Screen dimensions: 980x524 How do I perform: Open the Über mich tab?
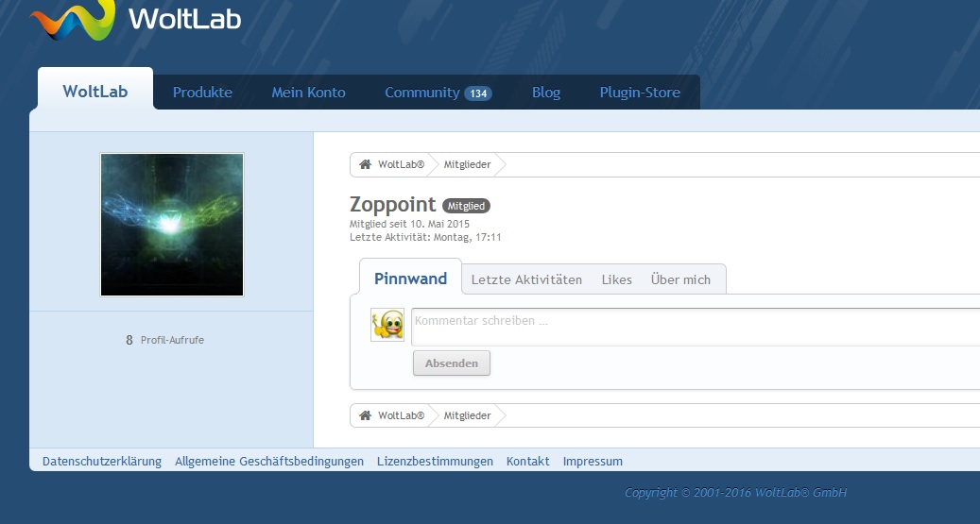point(680,279)
